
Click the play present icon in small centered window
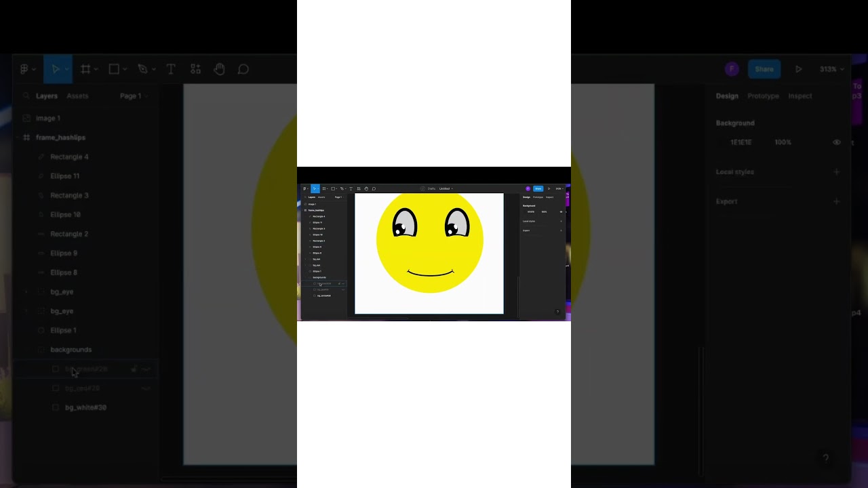pyautogui.click(x=549, y=188)
